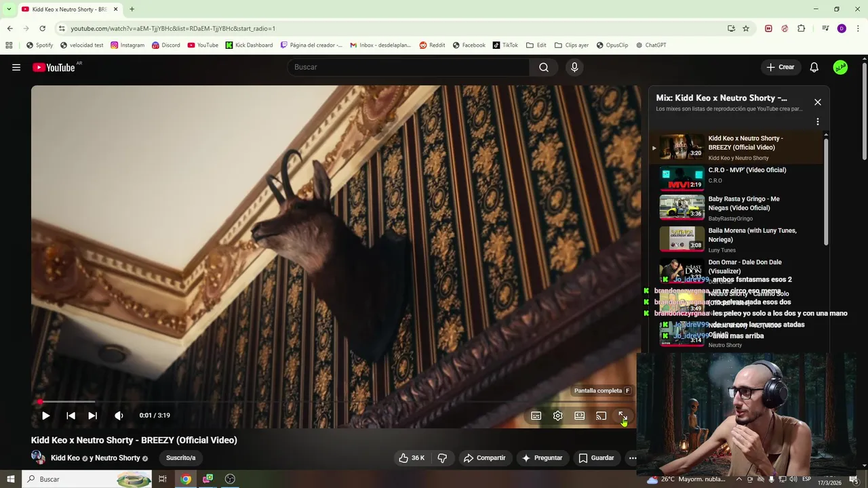Click the Windows taskbar Buscar search box
Image resolution: width=868 pixels, height=488 pixels.
point(87,479)
